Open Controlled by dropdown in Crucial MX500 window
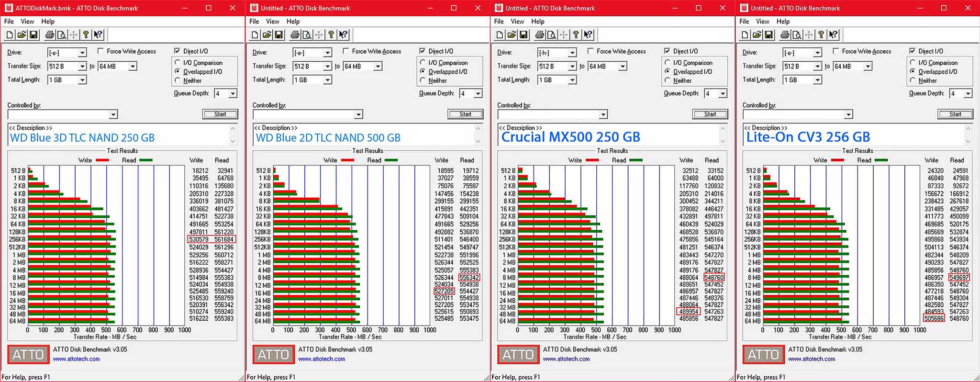Viewport: 980px width, 382px height. tap(603, 114)
